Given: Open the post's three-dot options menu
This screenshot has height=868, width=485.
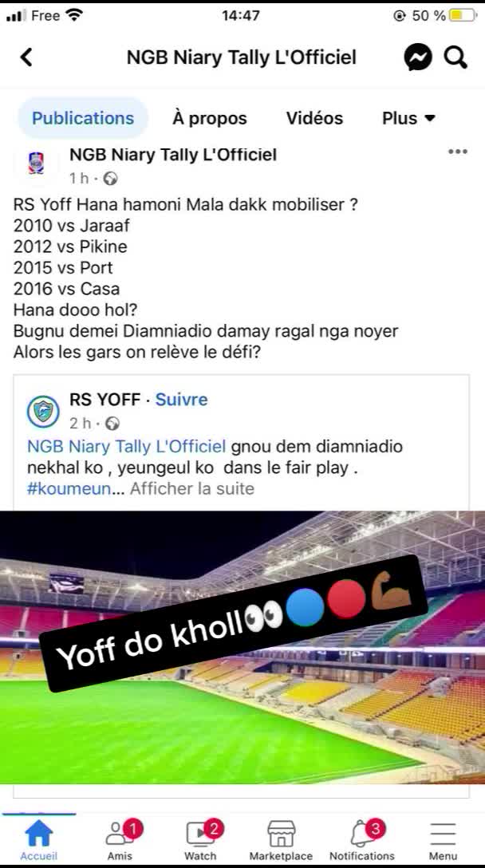Looking at the screenshot, I should (458, 152).
